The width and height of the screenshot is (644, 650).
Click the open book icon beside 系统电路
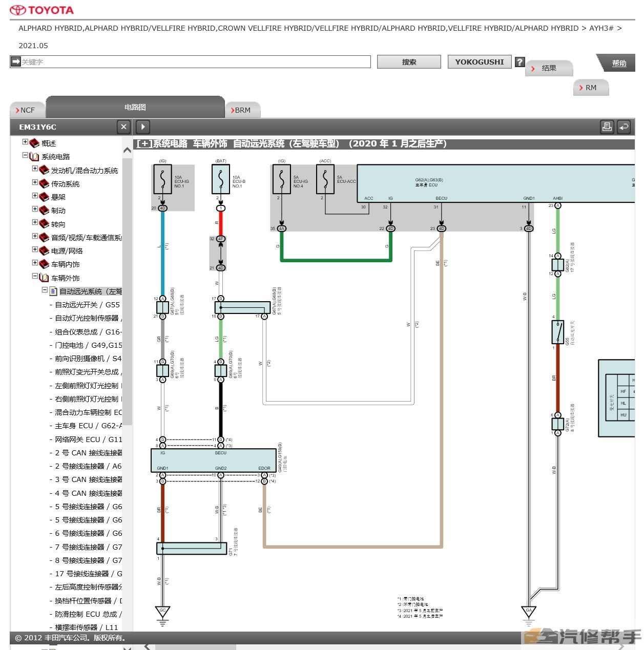point(34,156)
